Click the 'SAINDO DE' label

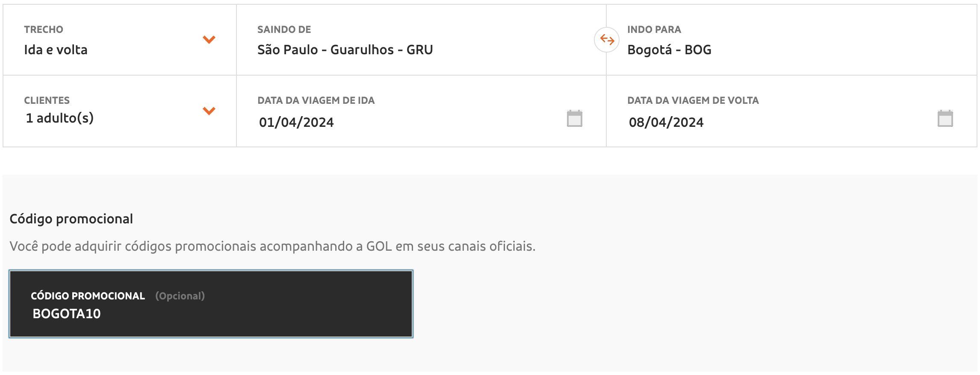284,29
